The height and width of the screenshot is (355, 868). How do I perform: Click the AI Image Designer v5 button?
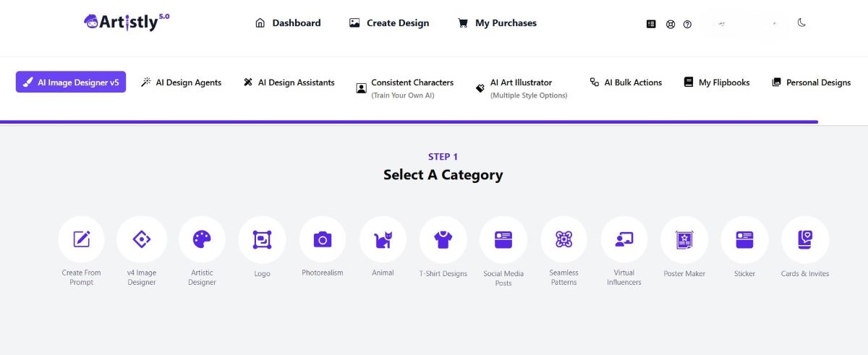pyautogui.click(x=71, y=82)
